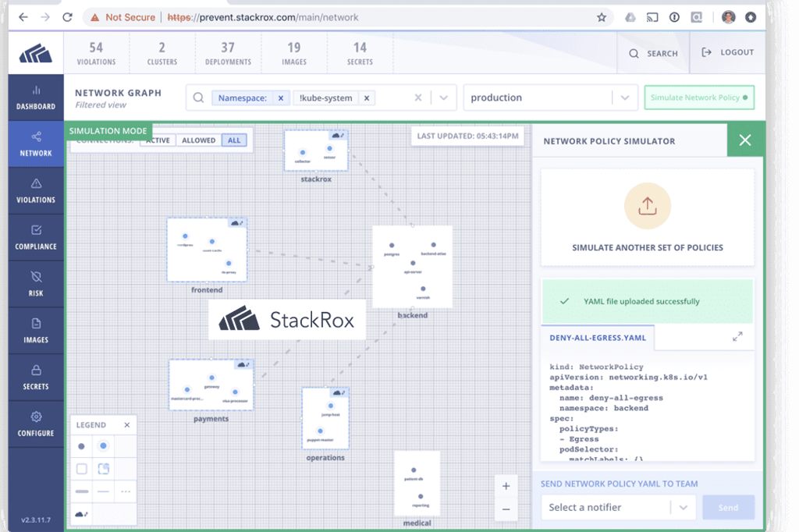Click the Logout button
Image resolution: width=799 pixels, height=532 pixels.
pos(728,52)
